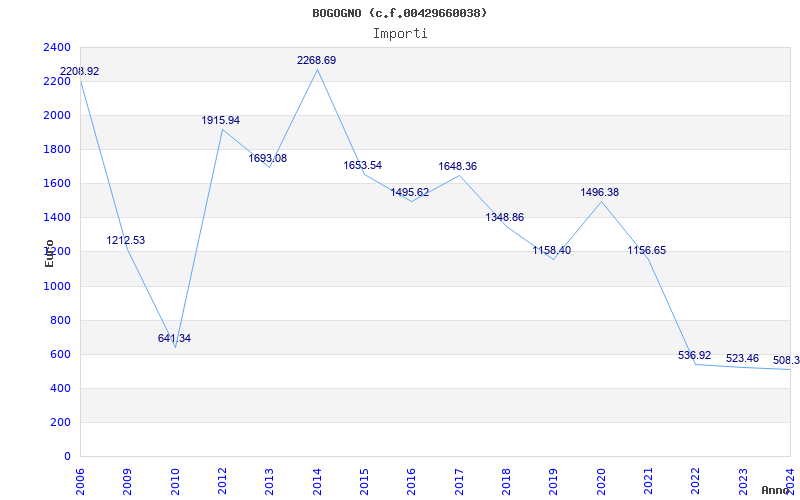The width and height of the screenshot is (800, 500).
Task: Click the y-axis value 1000
Action: pos(57,286)
